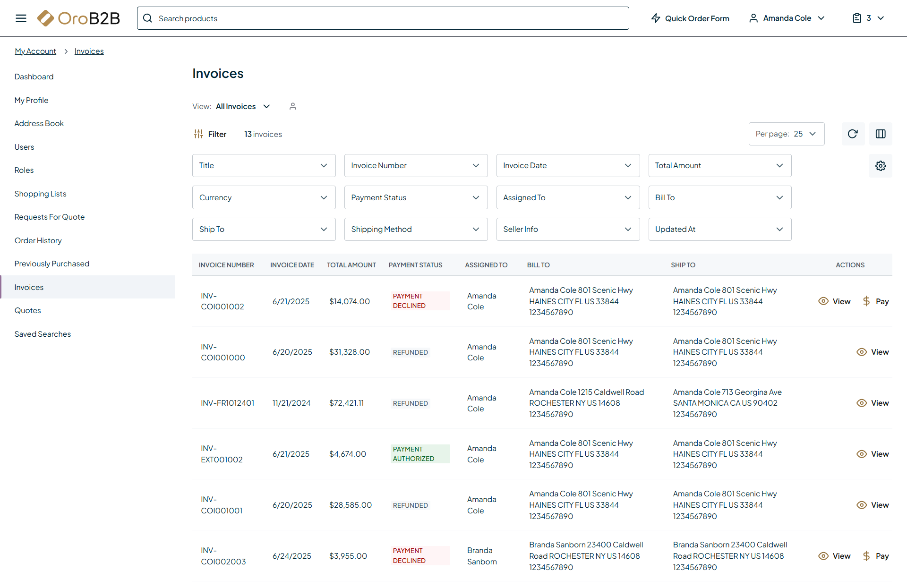Click the user icon next to All Invoices
The width and height of the screenshot is (907, 588).
(293, 106)
